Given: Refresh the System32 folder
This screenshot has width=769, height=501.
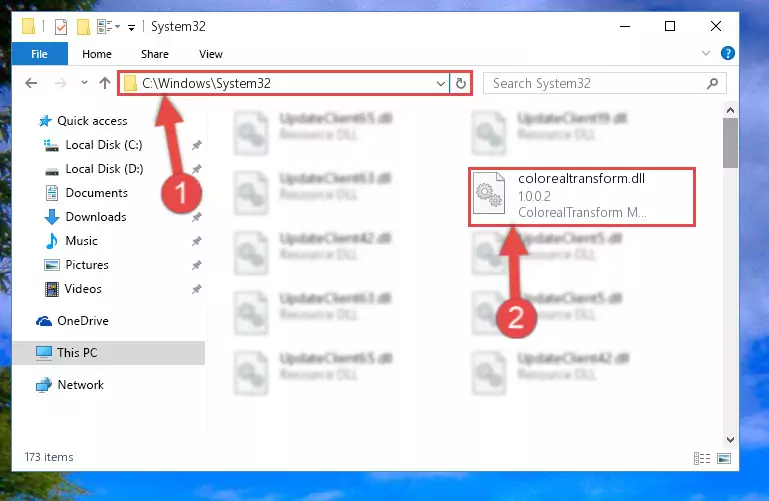Looking at the screenshot, I should pyautogui.click(x=461, y=83).
